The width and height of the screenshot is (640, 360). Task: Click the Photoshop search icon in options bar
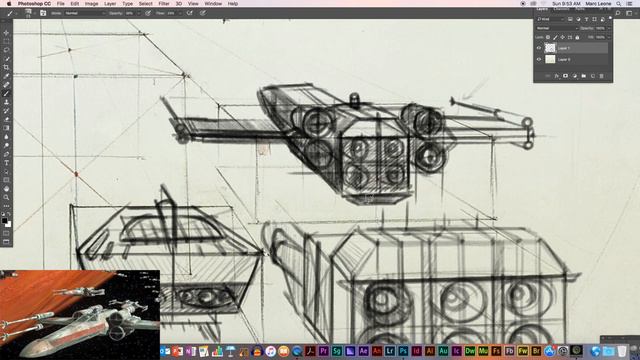[618, 13]
